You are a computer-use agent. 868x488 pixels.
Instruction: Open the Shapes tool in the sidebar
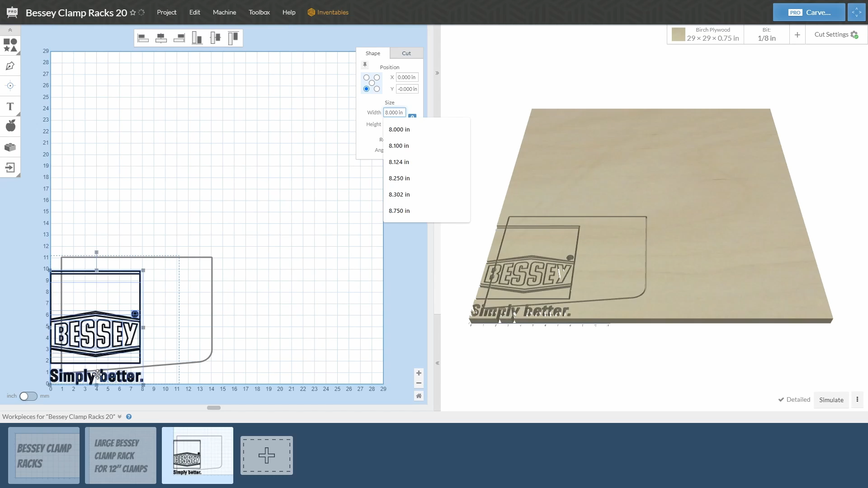(10, 45)
